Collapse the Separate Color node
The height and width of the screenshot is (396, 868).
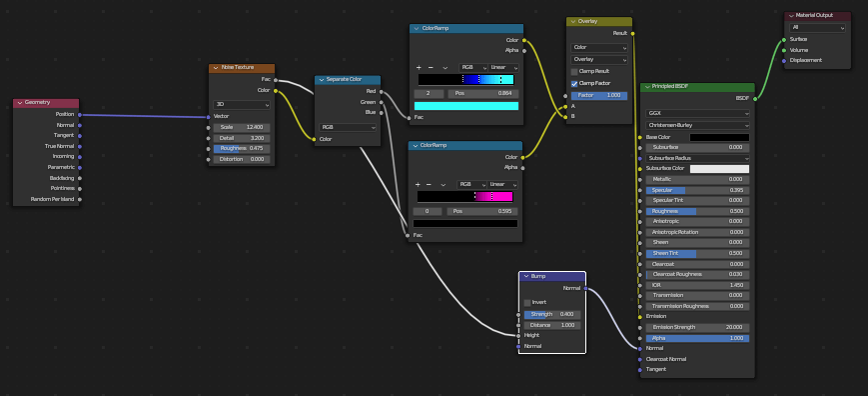tap(321, 80)
